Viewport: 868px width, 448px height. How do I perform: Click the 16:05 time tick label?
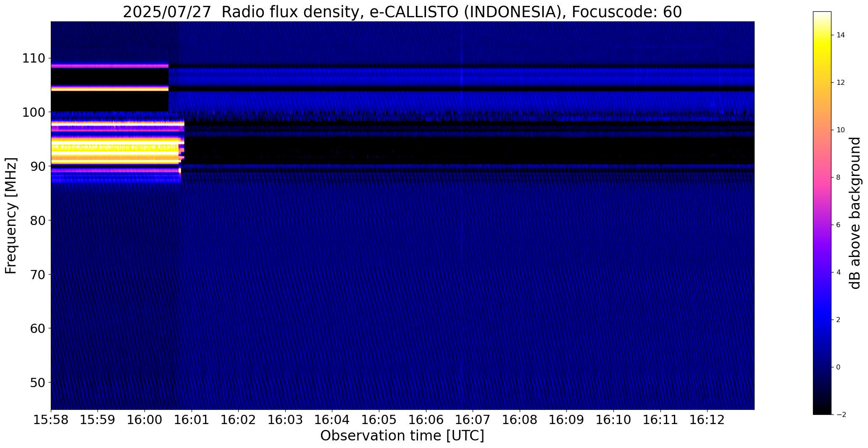tap(379, 419)
